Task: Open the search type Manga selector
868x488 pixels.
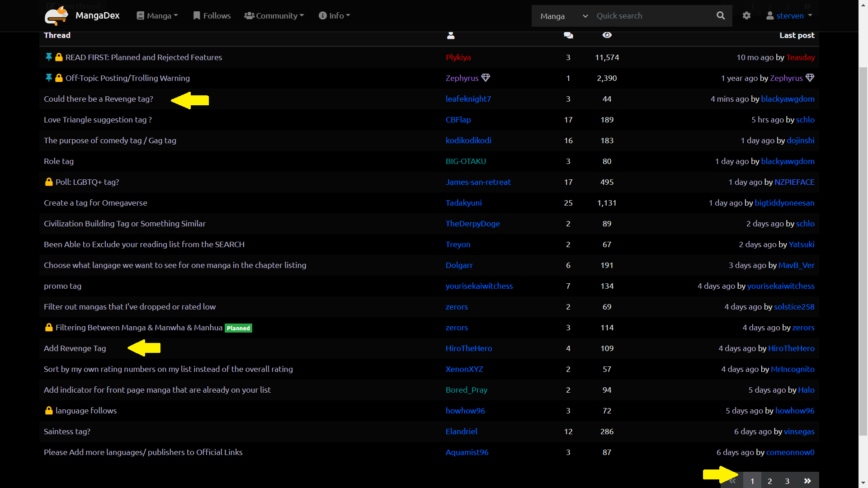Action: tap(563, 16)
